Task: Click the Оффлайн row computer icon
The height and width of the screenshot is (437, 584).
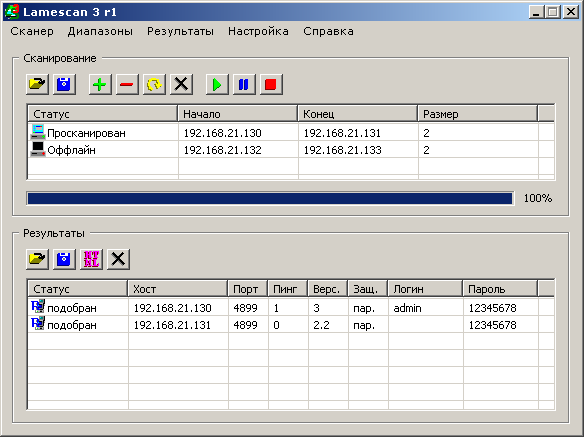Action: click(38, 149)
